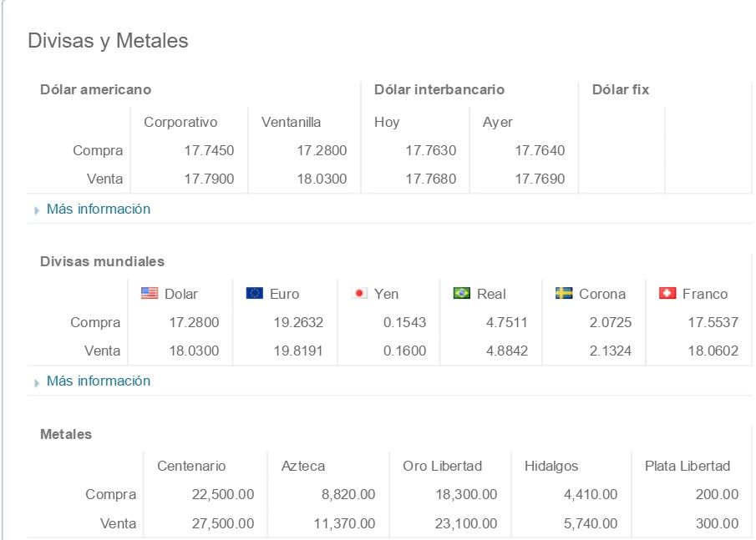Open Más información under Dólar americano
This screenshot has width=756, height=540.
point(99,209)
